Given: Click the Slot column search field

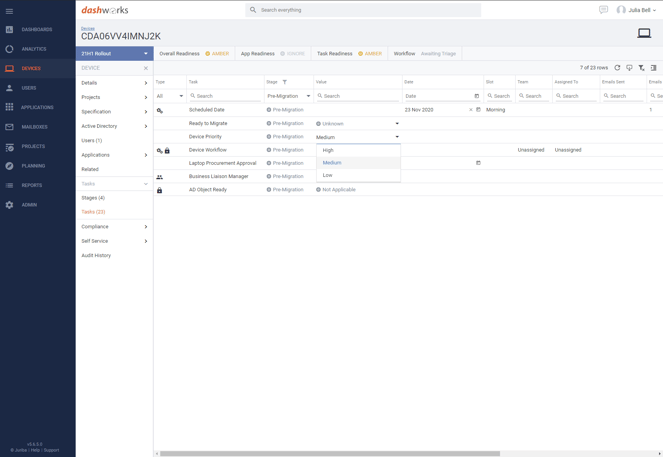Looking at the screenshot, I should click(499, 96).
